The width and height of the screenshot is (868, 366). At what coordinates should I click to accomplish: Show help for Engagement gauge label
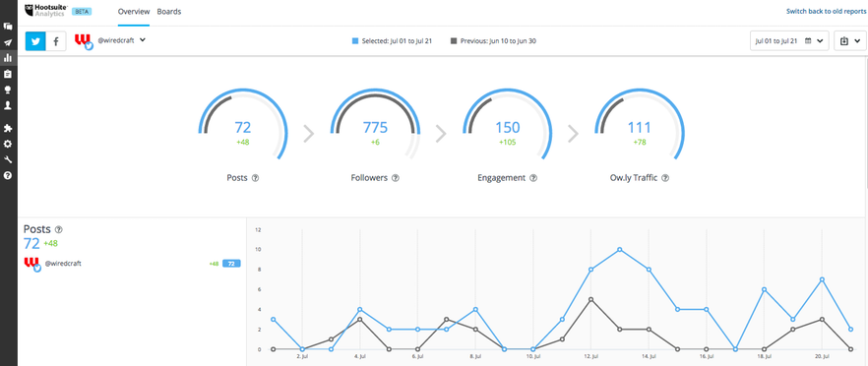(533, 178)
